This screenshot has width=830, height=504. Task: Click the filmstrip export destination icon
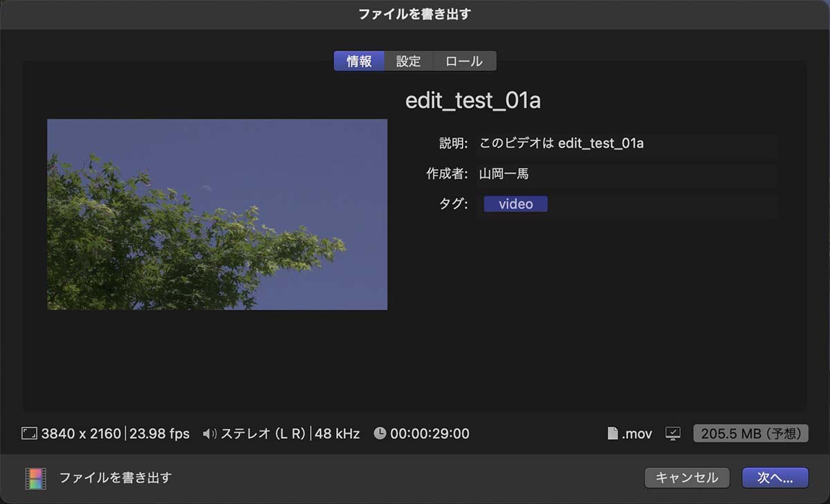pos(35,478)
